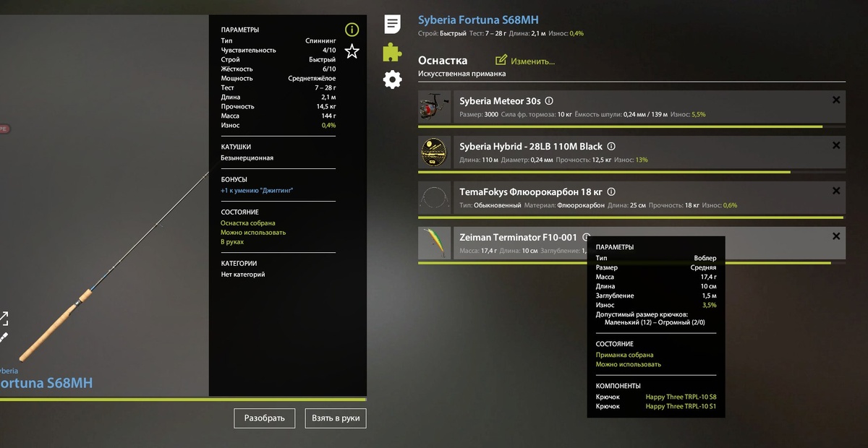Viewport: 868px width, 448px height.
Task: Click the Оснастка собрана status text
Action: tap(248, 223)
